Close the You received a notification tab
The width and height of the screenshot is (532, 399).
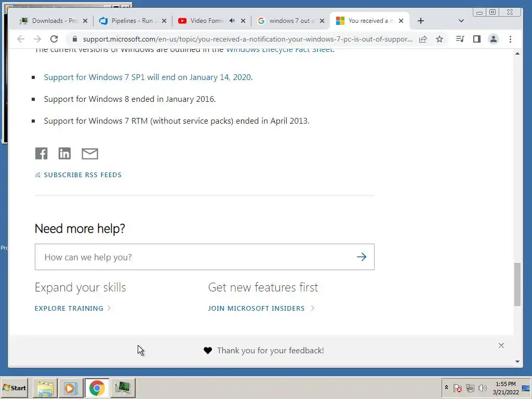[401, 21]
